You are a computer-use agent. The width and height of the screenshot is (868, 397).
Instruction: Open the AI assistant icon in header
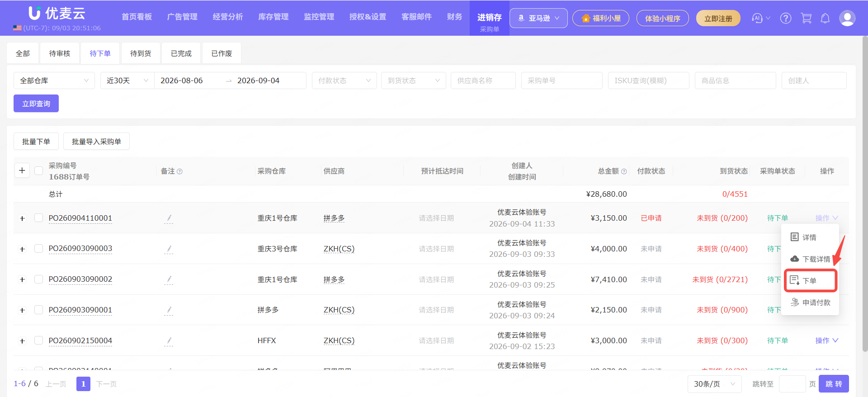click(x=757, y=18)
